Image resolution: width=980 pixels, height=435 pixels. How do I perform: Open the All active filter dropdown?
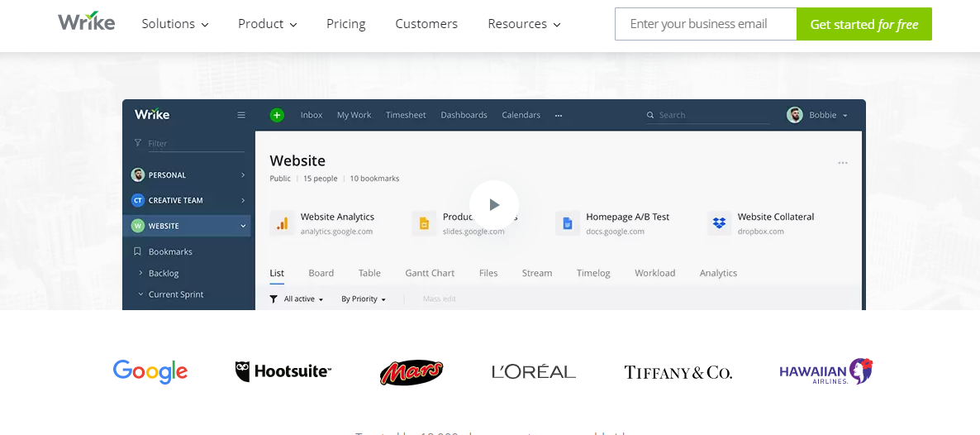pos(304,299)
